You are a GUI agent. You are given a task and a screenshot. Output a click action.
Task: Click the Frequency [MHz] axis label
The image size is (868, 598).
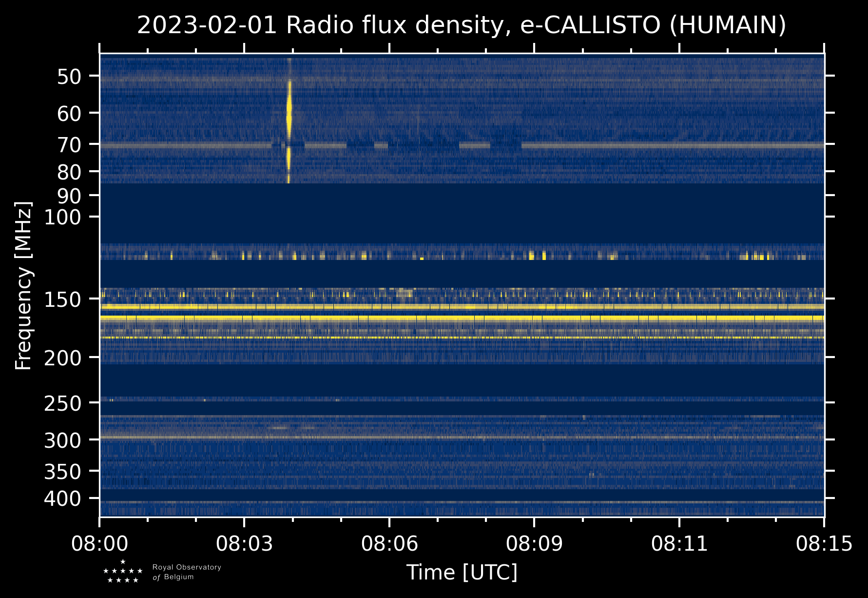[x=23, y=286]
